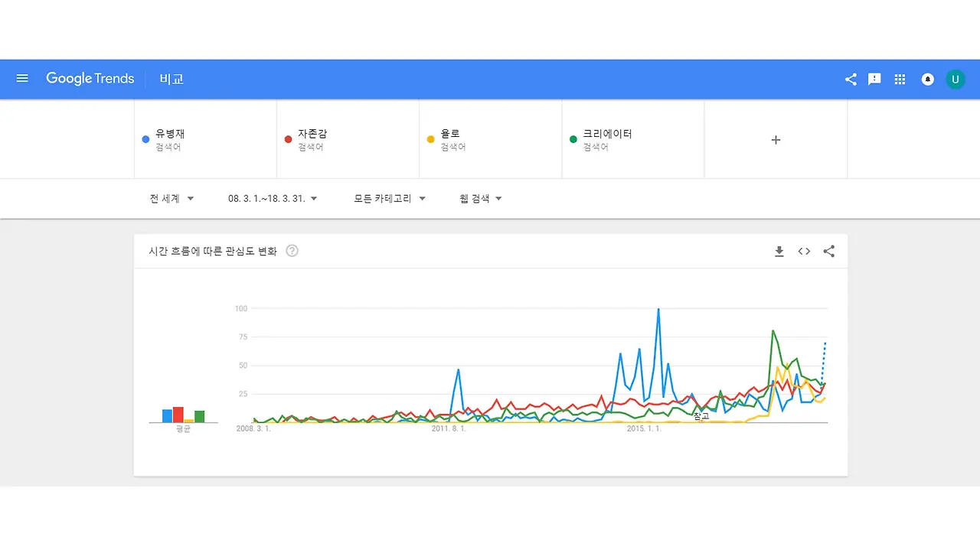This screenshot has height=550, width=980.
Task: Download the chart data as CSV
Action: 779,250
